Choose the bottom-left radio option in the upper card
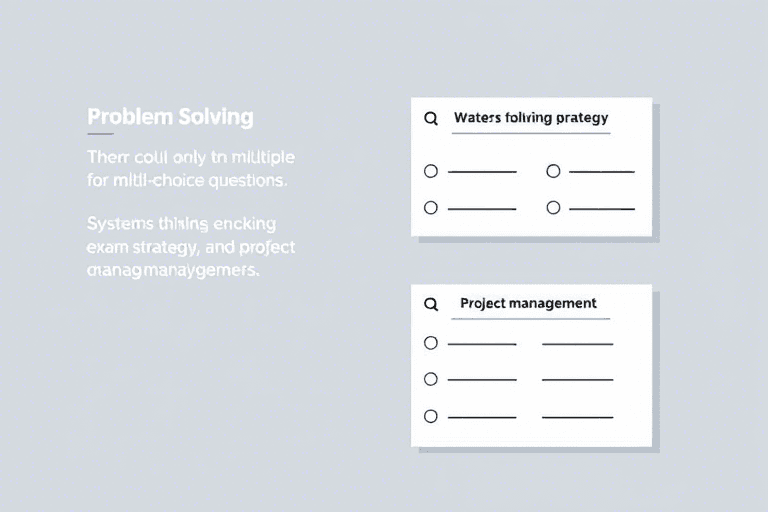The width and height of the screenshot is (768, 512). coord(431,208)
